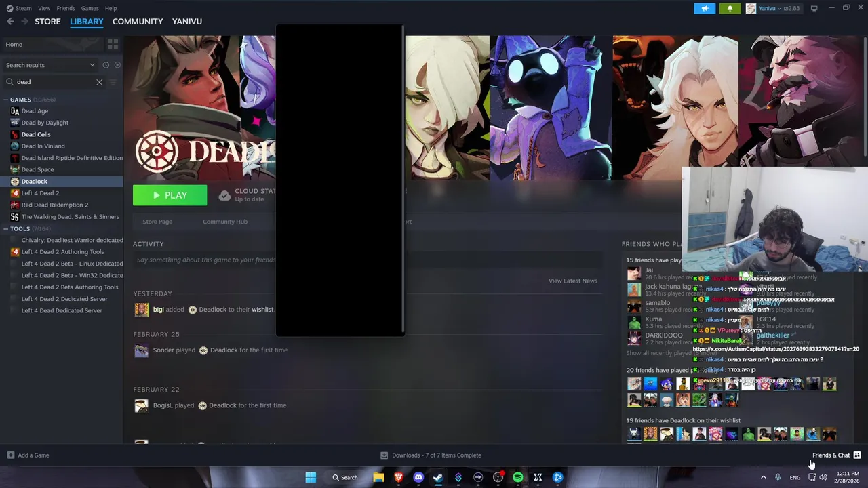Click the microphone tray icon
Screen dimensions: 868x488
[x=778, y=477]
